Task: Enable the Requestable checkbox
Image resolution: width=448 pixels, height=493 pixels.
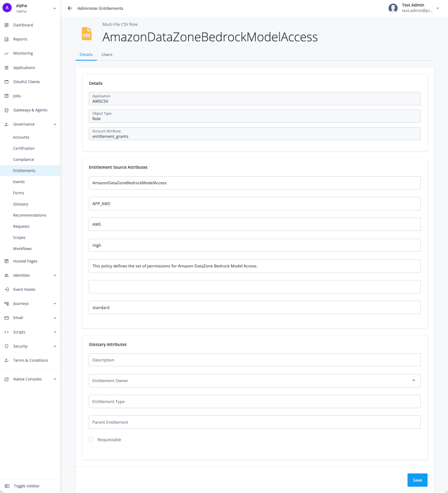Action: [91, 440]
